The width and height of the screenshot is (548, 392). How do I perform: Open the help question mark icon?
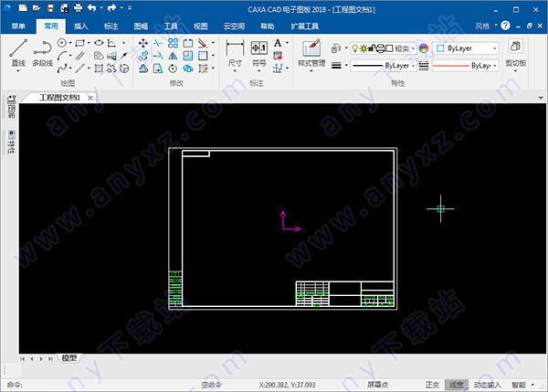coord(505,26)
